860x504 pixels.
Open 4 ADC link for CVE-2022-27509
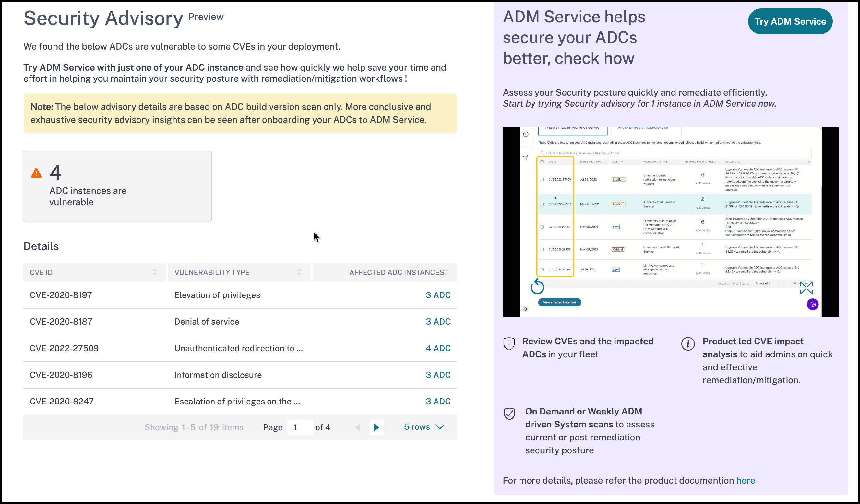click(438, 348)
